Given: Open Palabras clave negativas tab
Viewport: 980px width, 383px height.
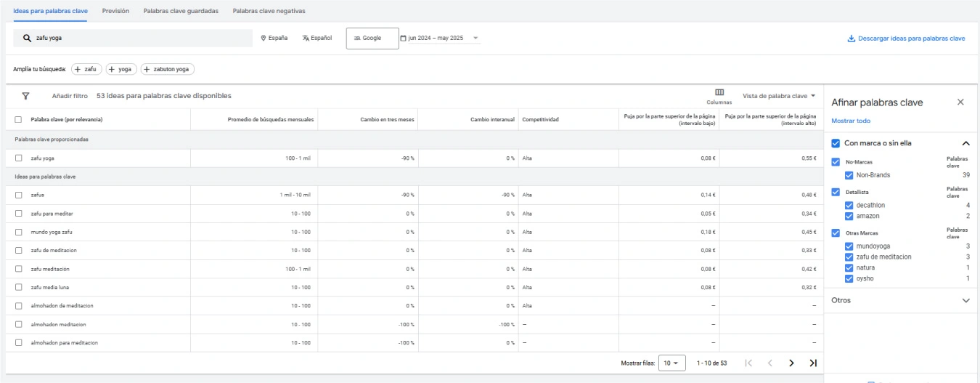Looking at the screenshot, I should click(x=269, y=12).
